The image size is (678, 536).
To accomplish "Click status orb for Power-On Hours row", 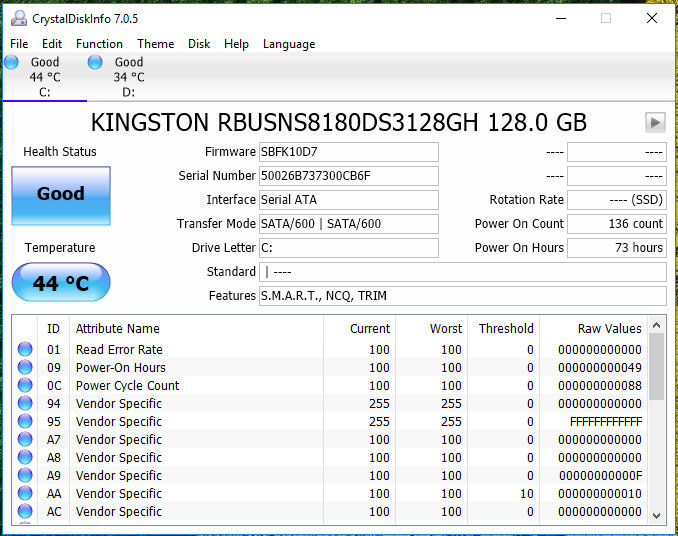I will click(x=25, y=367).
